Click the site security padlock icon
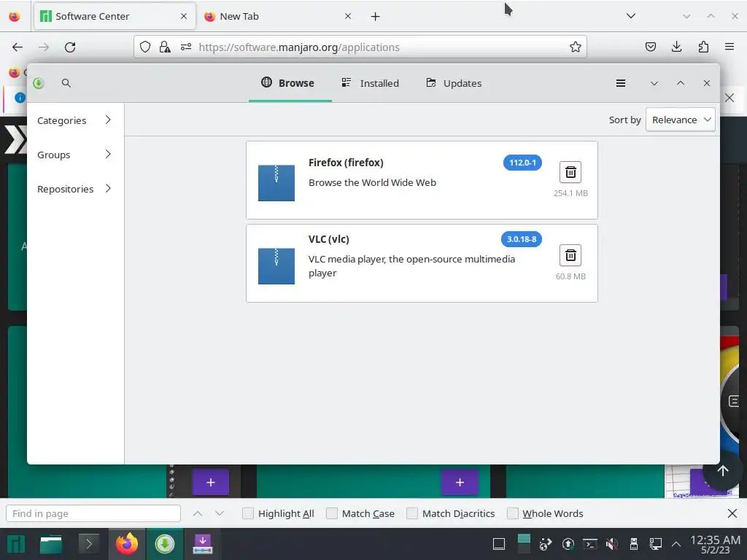 (x=165, y=47)
